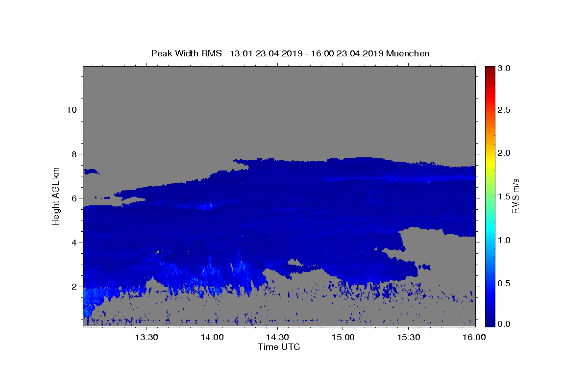Click the plot title 'Peak Width RMS'
The height and width of the screenshot is (392, 588).
[x=187, y=53]
